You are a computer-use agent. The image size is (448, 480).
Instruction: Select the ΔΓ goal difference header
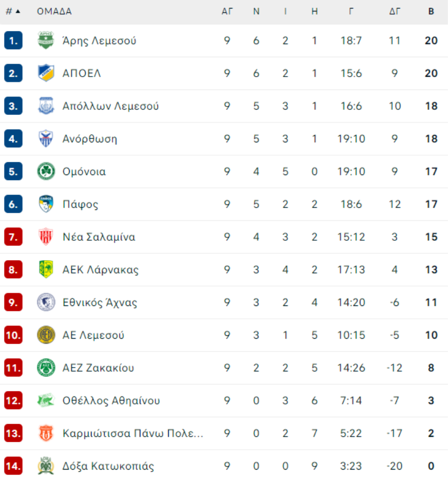click(395, 11)
